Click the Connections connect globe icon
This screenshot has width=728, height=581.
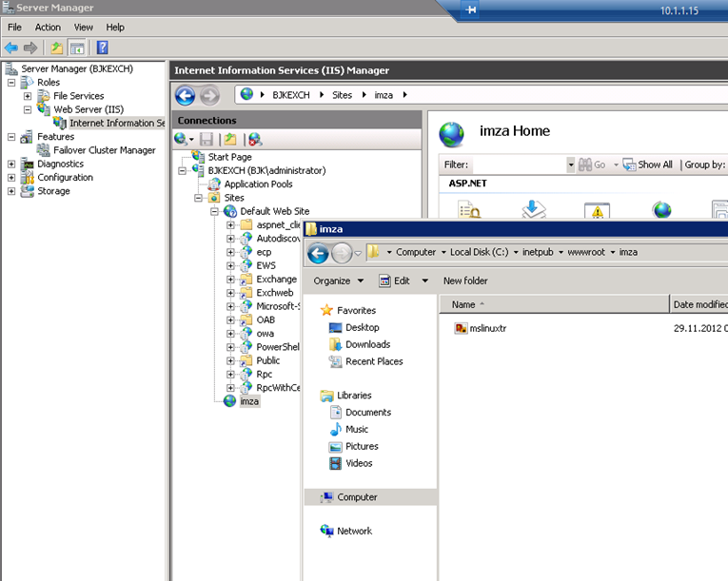(181, 139)
